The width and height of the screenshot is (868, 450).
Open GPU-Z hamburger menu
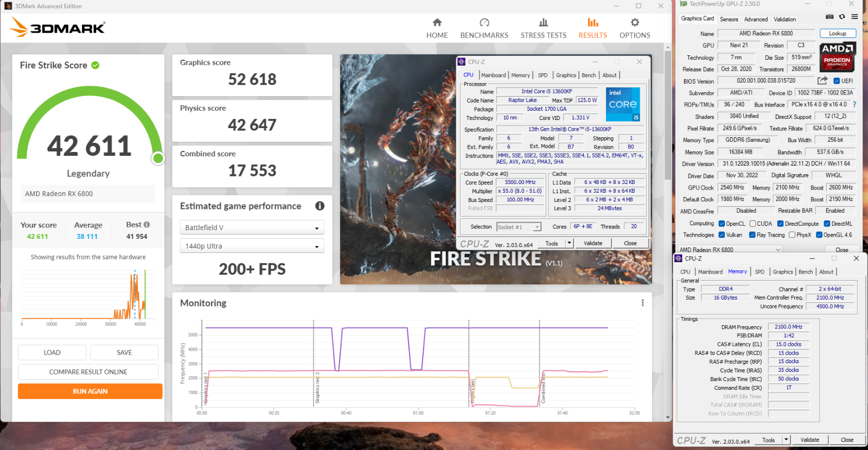tap(854, 17)
